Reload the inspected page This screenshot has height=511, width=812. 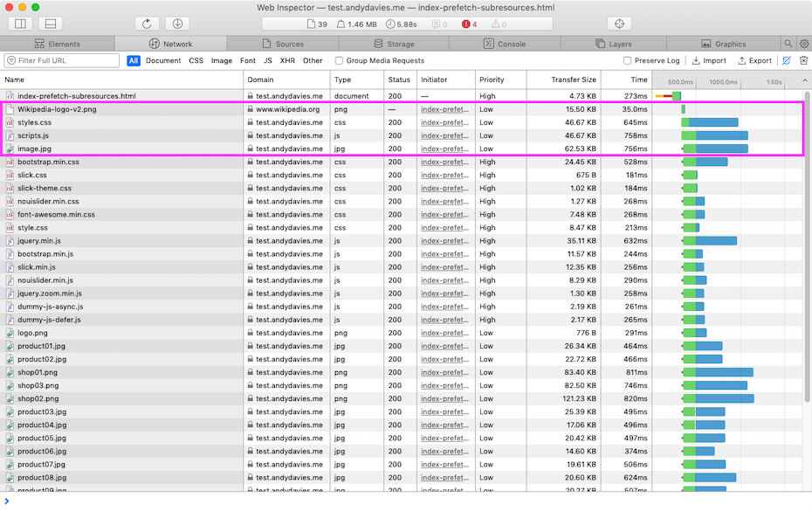pos(147,24)
